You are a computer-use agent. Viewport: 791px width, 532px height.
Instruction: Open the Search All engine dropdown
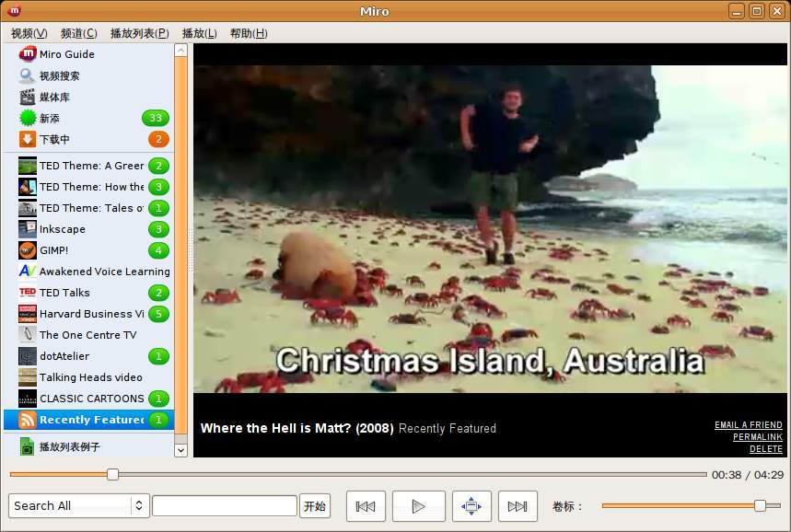(x=78, y=506)
